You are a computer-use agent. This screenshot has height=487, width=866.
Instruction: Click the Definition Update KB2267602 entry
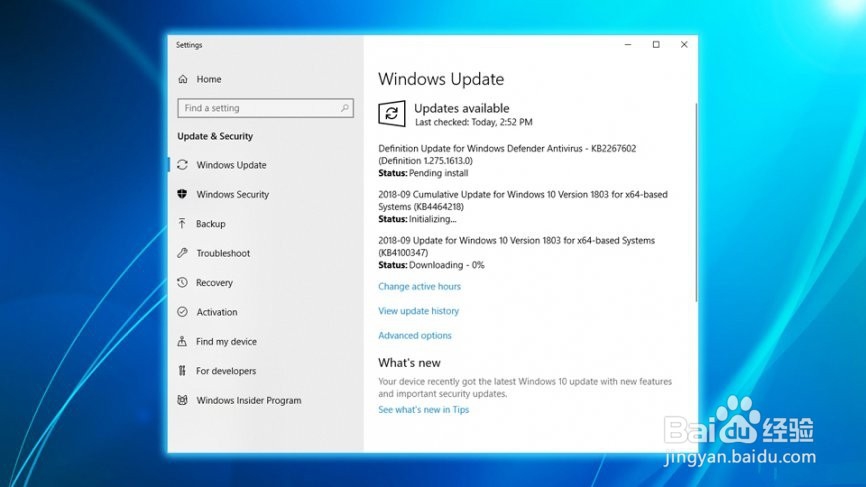(507, 154)
